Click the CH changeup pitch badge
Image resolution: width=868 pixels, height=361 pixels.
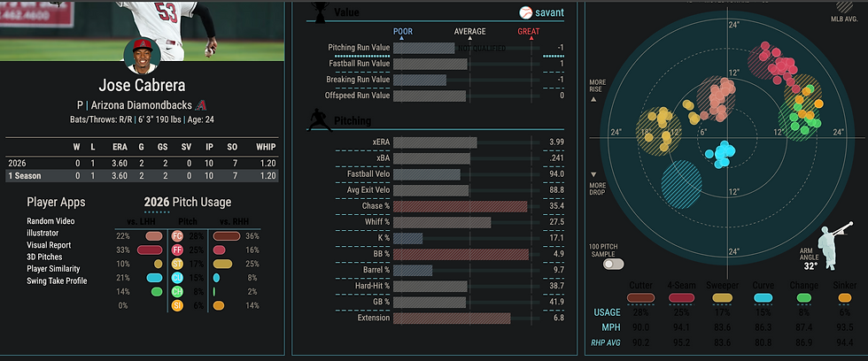pos(177,291)
